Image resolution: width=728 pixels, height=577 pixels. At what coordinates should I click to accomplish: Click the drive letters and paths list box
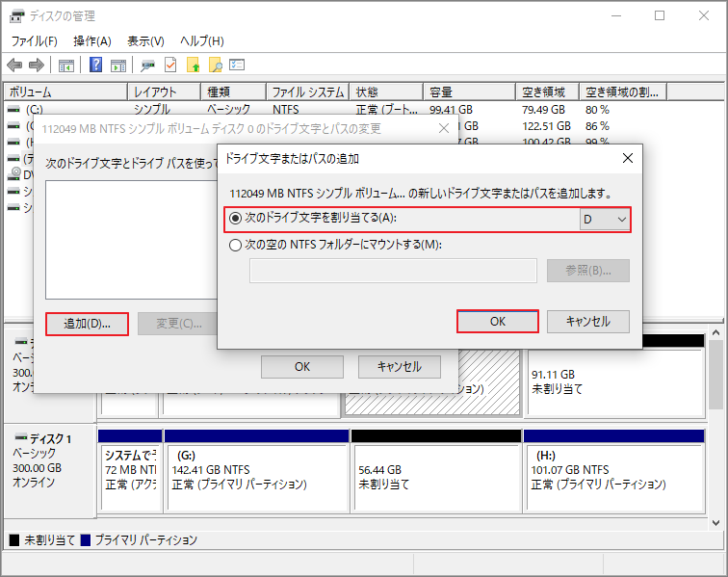point(131,240)
